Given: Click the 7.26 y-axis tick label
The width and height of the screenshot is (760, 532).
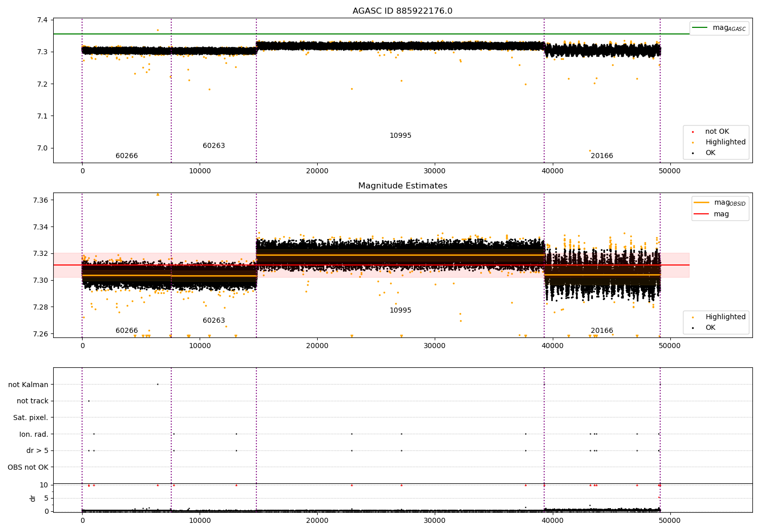Looking at the screenshot, I should pyautogui.click(x=41, y=334).
